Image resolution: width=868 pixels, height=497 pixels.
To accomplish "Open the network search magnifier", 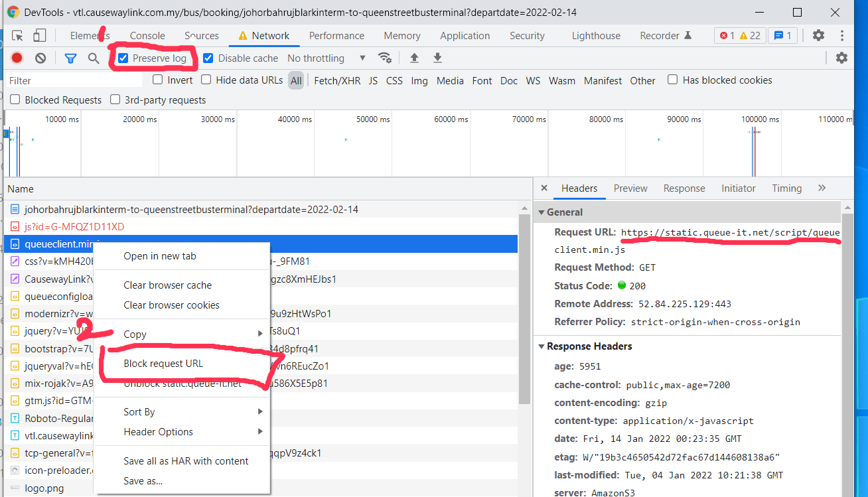I will (x=94, y=58).
